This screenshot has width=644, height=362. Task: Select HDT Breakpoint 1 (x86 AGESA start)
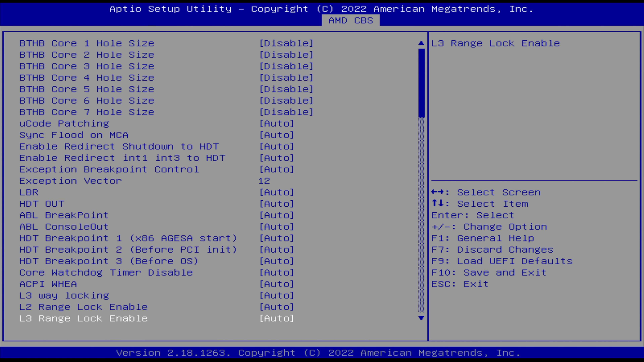tap(156, 238)
